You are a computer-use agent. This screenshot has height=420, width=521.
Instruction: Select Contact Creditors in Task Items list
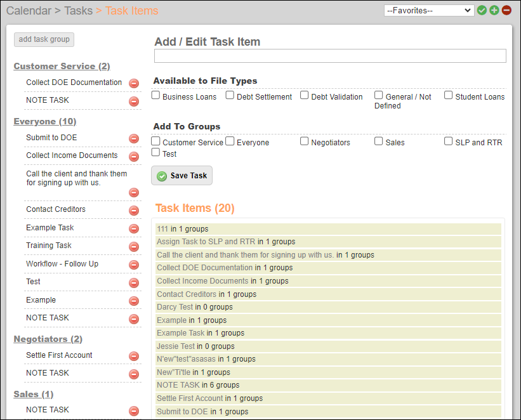(328, 294)
